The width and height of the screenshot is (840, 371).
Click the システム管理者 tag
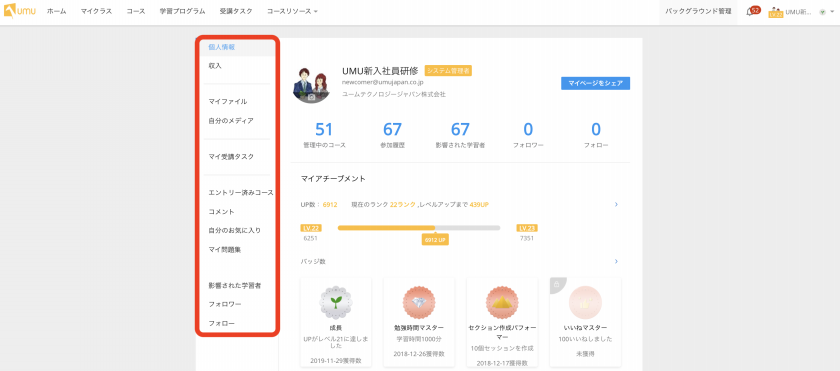coord(448,71)
